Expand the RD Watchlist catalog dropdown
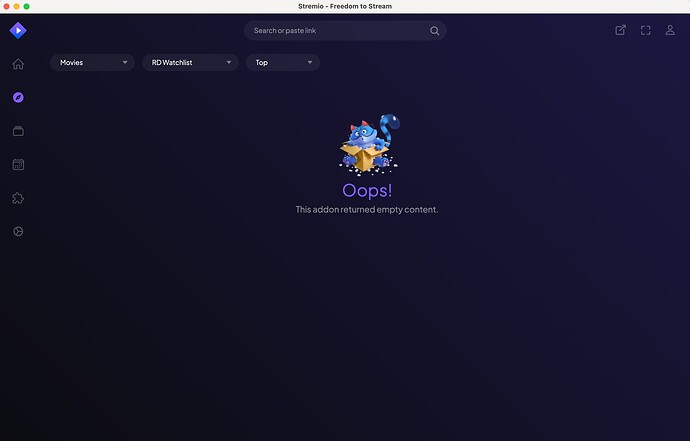This screenshot has width=690, height=441. (191, 62)
